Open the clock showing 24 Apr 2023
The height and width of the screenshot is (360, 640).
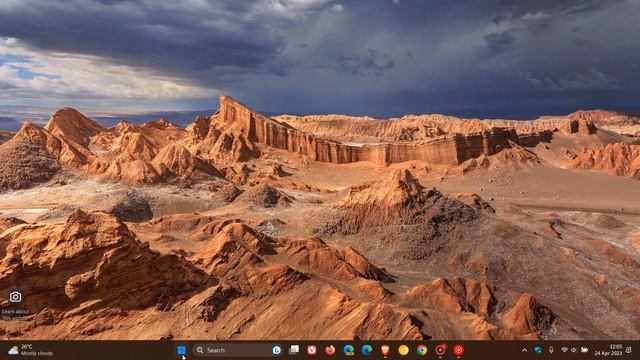click(x=608, y=350)
